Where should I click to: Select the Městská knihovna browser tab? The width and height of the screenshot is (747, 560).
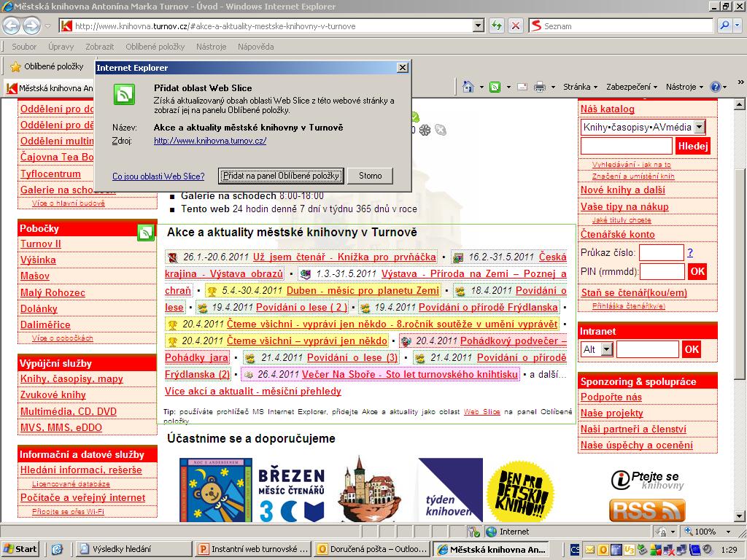(50, 88)
